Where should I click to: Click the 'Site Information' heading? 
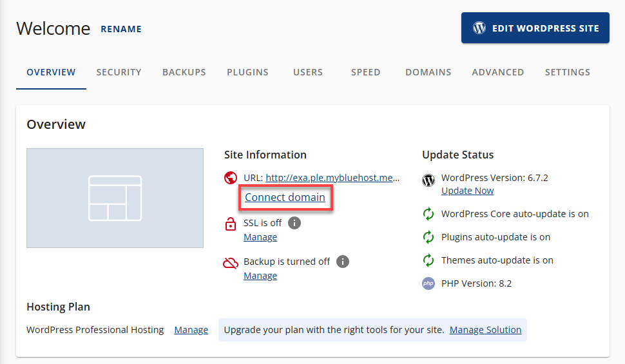[x=265, y=155]
